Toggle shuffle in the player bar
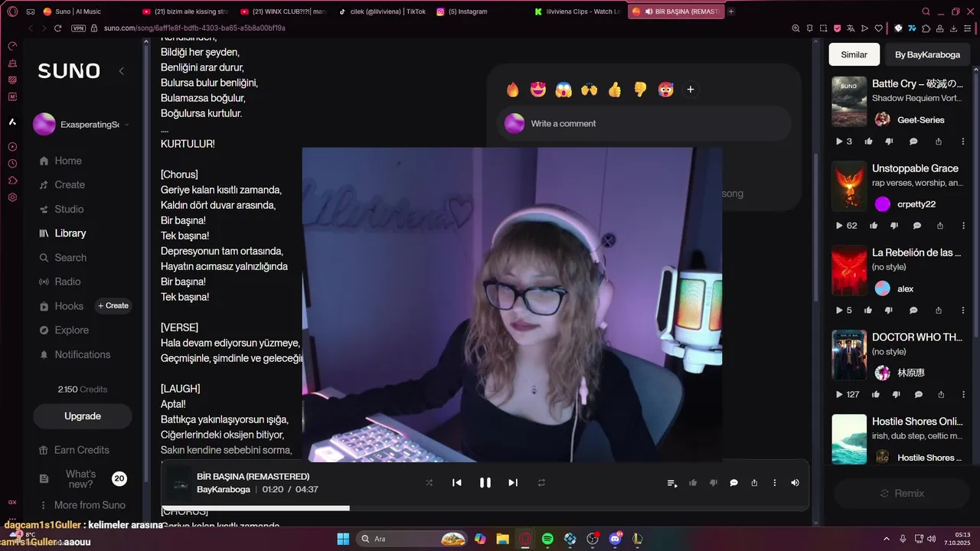This screenshot has height=551, width=980. 429,482
